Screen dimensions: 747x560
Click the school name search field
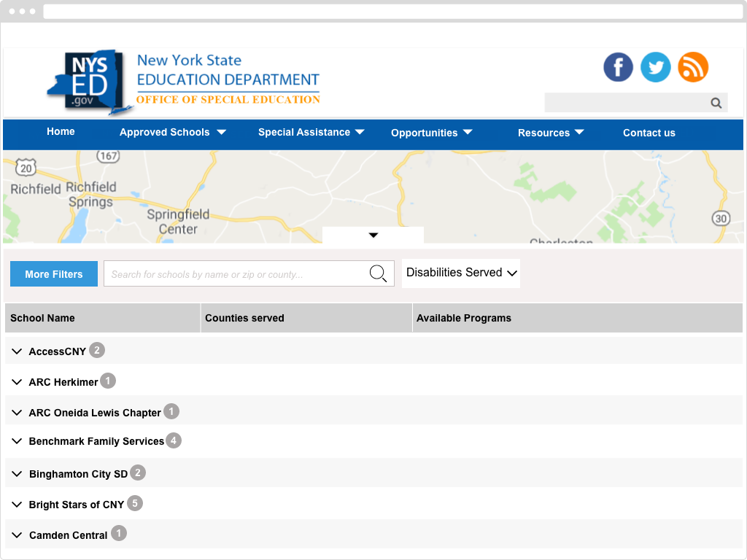click(235, 274)
